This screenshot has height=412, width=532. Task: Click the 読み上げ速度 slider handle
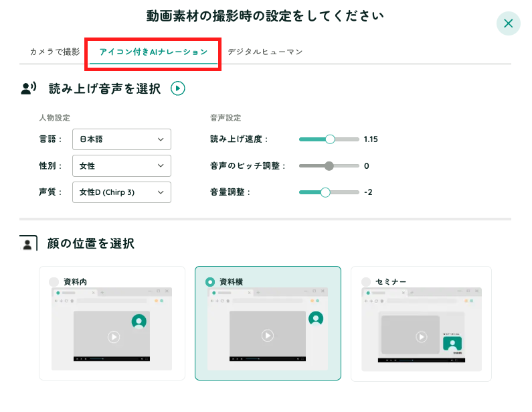(x=329, y=139)
